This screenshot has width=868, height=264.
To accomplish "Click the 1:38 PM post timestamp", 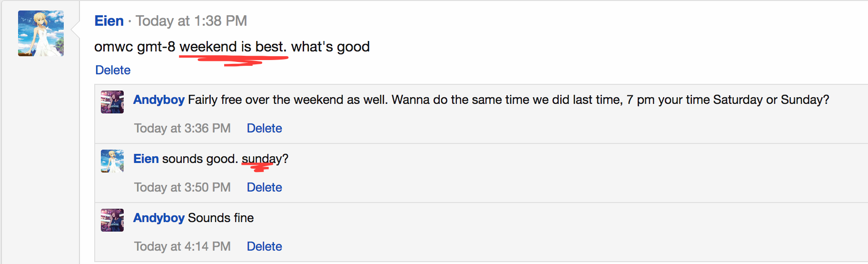I will click(x=191, y=21).
